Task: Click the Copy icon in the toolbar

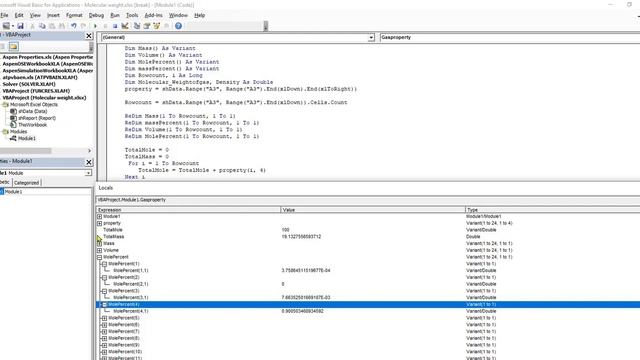Action: [x=42, y=26]
